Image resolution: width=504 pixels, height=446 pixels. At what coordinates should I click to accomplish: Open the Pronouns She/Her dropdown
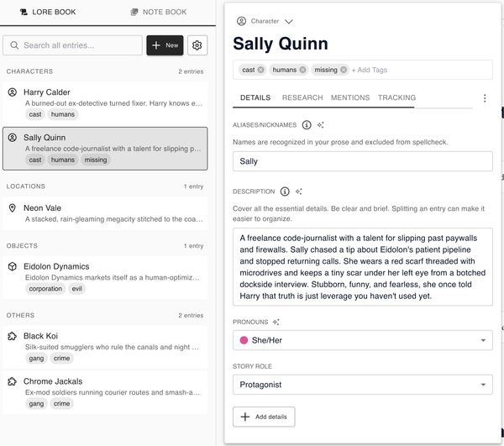362,340
